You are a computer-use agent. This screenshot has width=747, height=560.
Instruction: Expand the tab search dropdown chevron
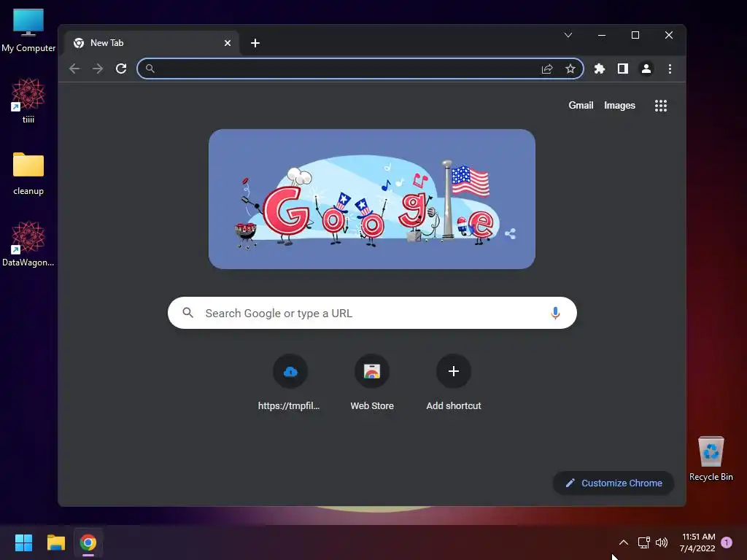pos(568,35)
